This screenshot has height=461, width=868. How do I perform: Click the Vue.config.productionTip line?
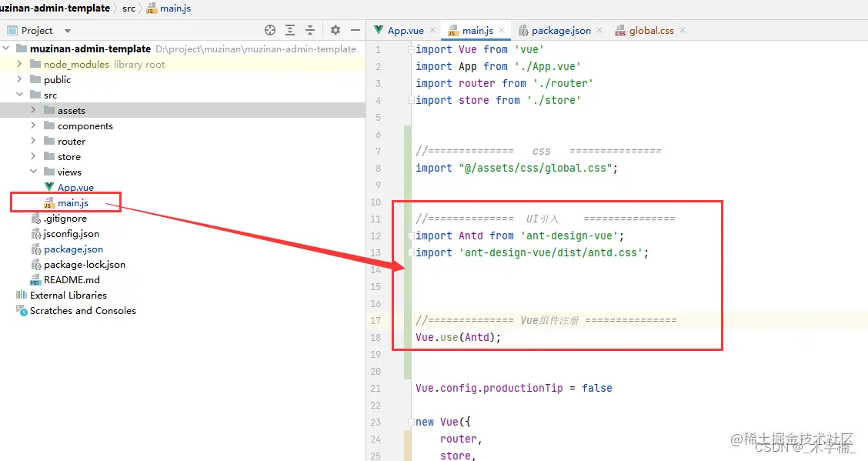tap(514, 389)
